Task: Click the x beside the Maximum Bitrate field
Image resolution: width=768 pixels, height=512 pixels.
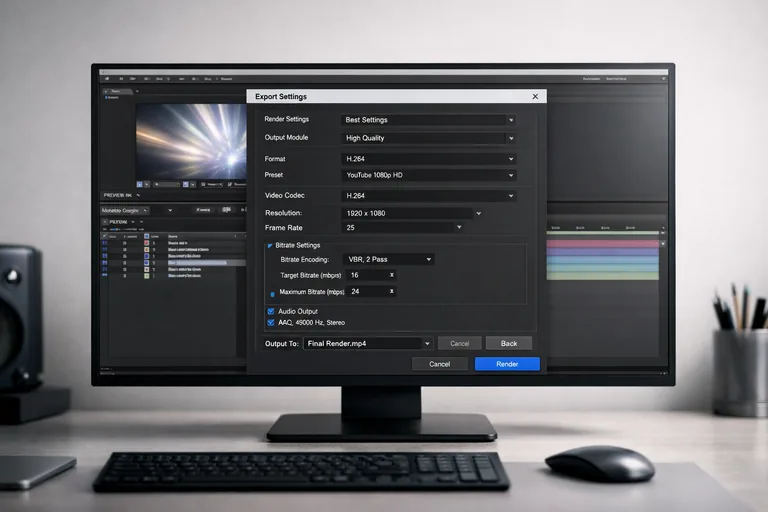Action: pyautogui.click(x=391, y=292)
